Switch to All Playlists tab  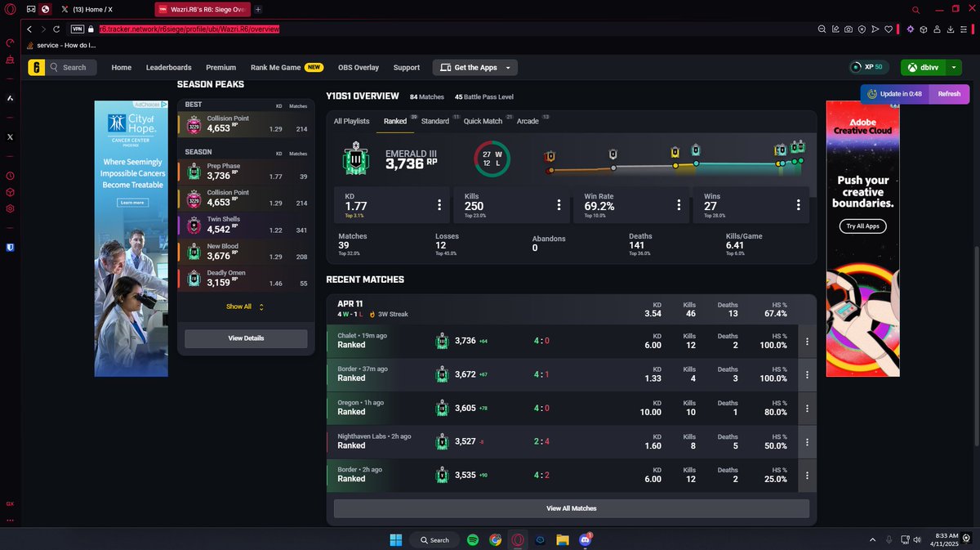click(x=351, y=121)
